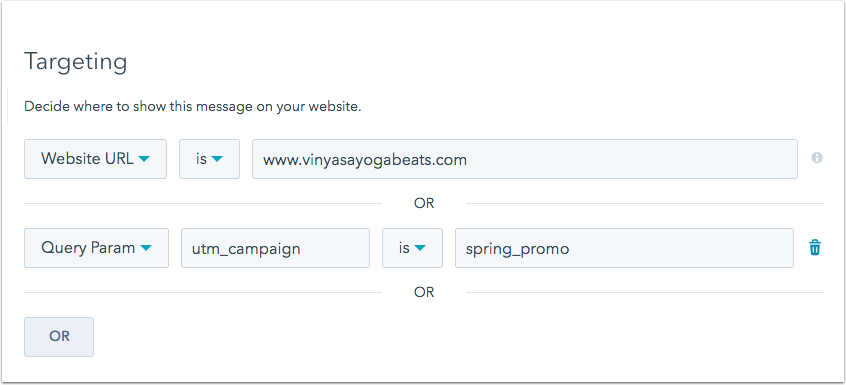
Task: Click the OR label below the Query Param rule
Action: click(424, 292)
